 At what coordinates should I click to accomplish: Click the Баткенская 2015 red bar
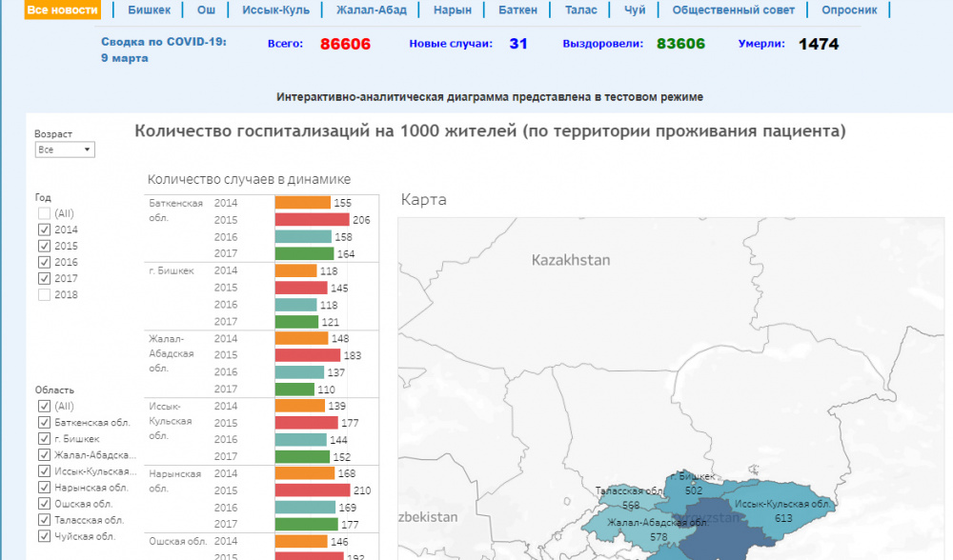click(312, 220)
